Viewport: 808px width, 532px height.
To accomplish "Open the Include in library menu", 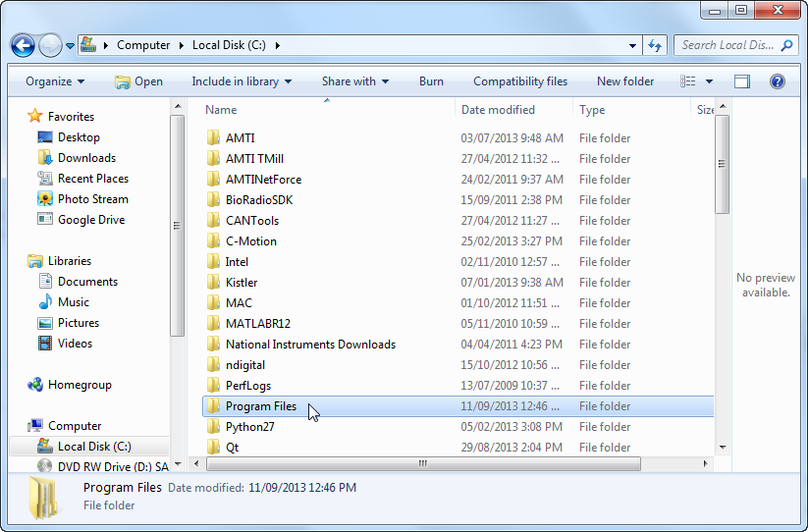I will click(x=242, y=81).
